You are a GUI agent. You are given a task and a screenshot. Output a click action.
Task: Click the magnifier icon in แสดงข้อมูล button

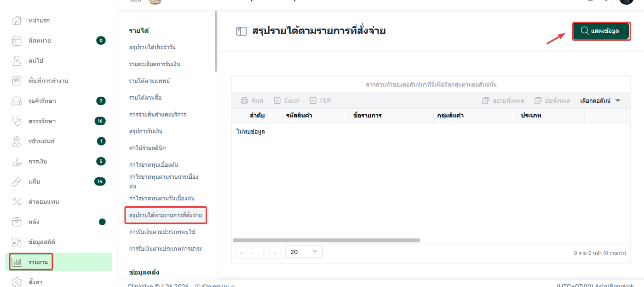click(x=585, y=31)
